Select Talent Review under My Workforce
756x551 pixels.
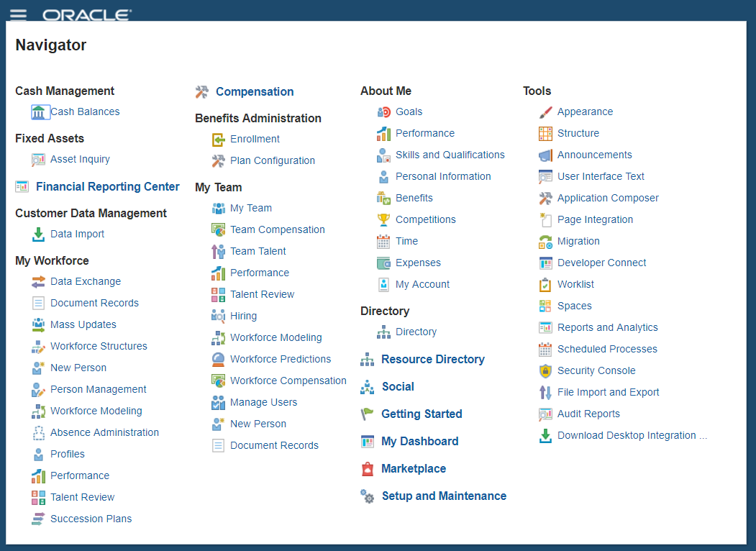(83, 497)
